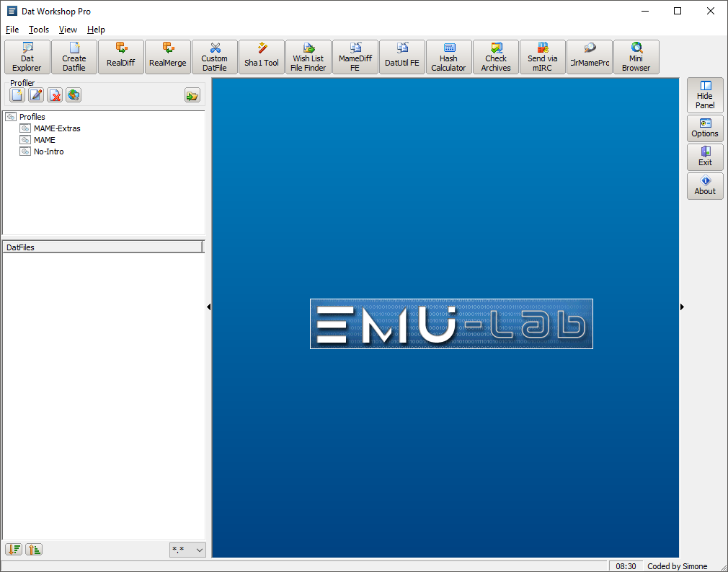Screen dimensions: 728x572
Task: Maximize the Dat Workshop Pro window
Action: tap(678, 11)
